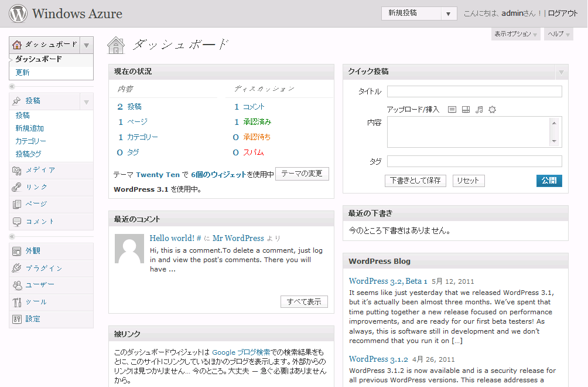Viewport: 588px width, 387px height.
Task: Toggle the ダッシュボード sidebar menu arrow
Action: click(x=87, y=45)
